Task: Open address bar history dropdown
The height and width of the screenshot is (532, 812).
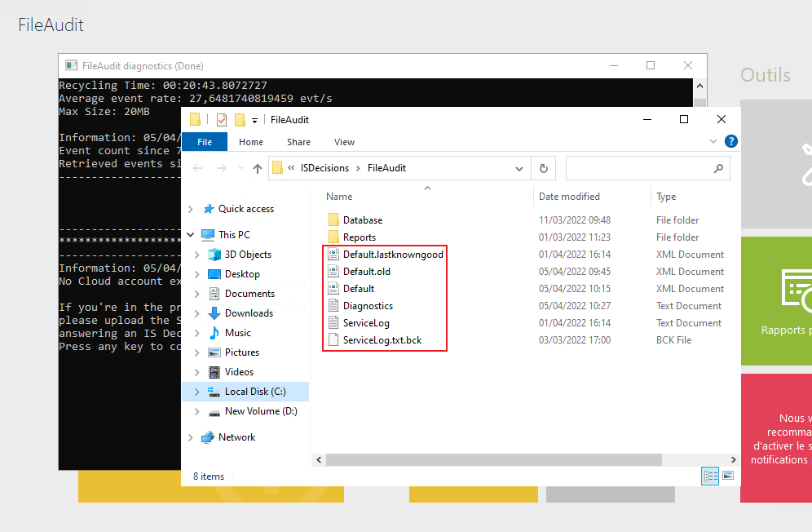Action: (x=519, y=169)
